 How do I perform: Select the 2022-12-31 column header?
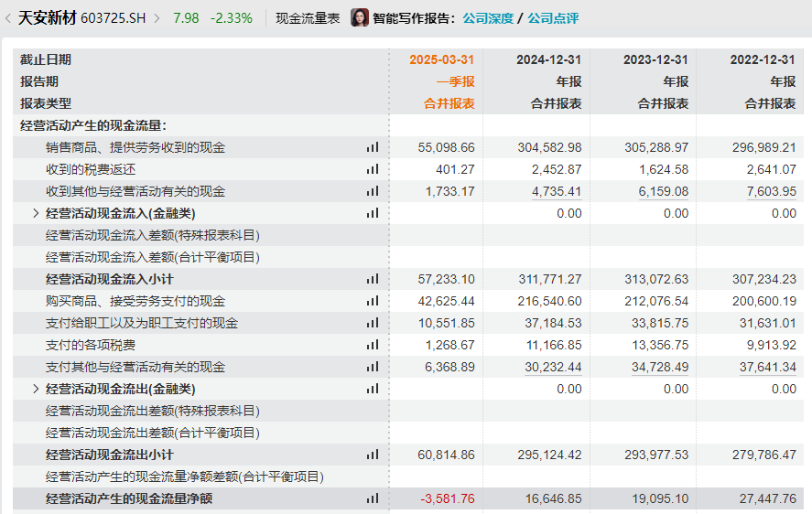[763, 60]
